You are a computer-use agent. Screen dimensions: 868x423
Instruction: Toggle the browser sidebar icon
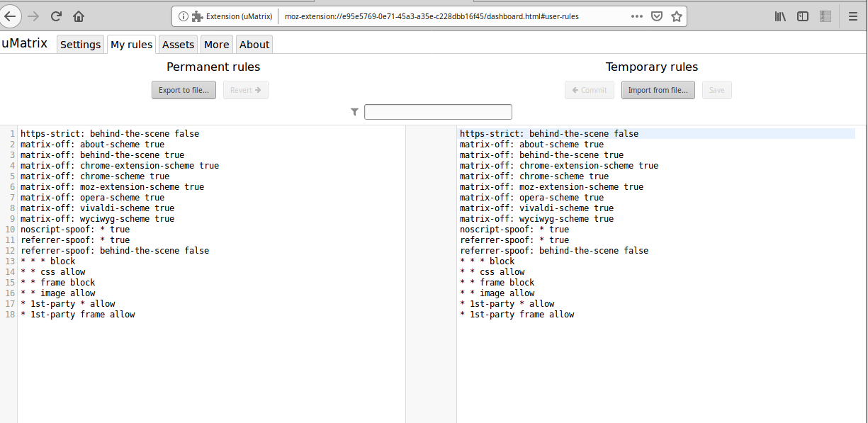(x=803, y=16)
